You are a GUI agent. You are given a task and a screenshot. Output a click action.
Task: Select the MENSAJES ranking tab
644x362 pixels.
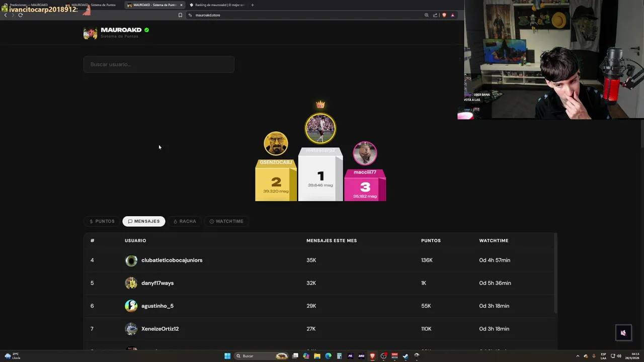(144, 221)
